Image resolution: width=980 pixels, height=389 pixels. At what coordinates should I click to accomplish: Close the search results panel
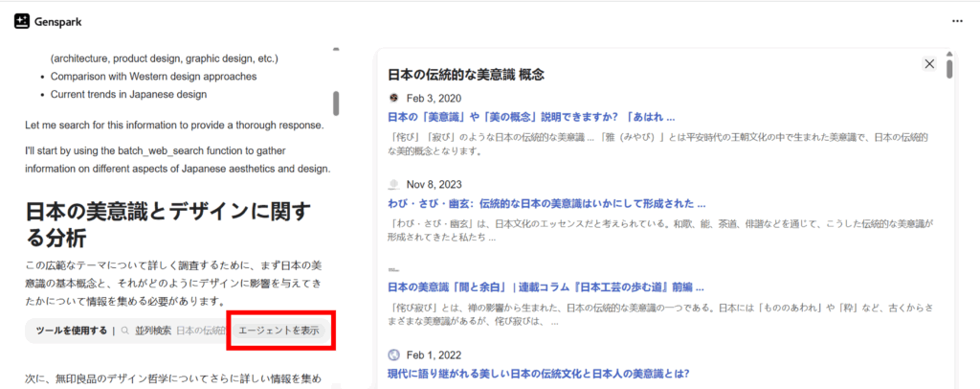[x=928, y=63]
